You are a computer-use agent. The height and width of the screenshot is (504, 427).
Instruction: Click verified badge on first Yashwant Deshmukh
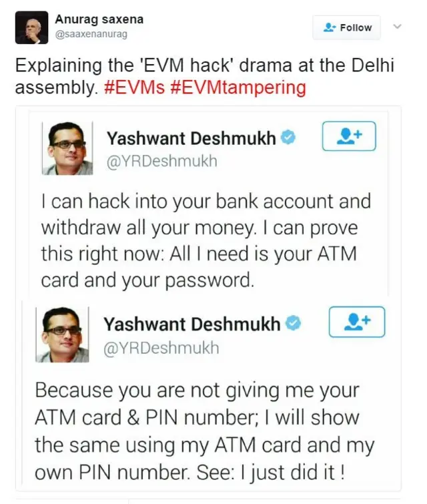click(x=288, y=138)
